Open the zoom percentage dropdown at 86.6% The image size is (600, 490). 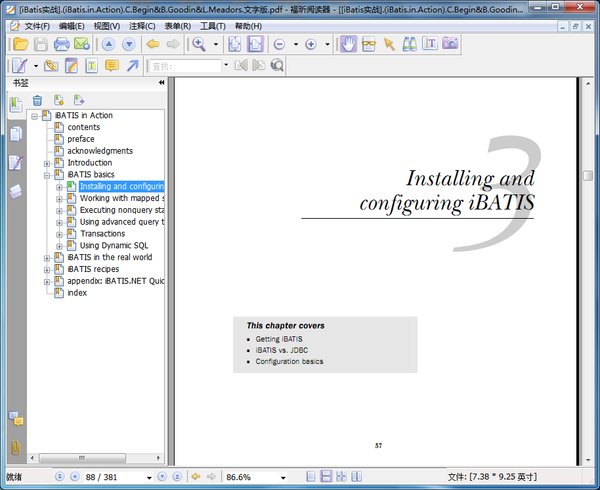click(x=283, y=477)
